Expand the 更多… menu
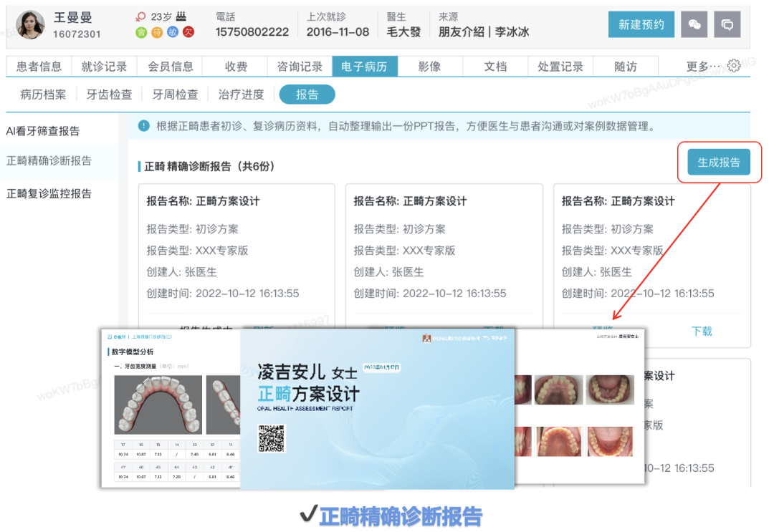Viewport: 774px width, 532px height. click(703, 67)
